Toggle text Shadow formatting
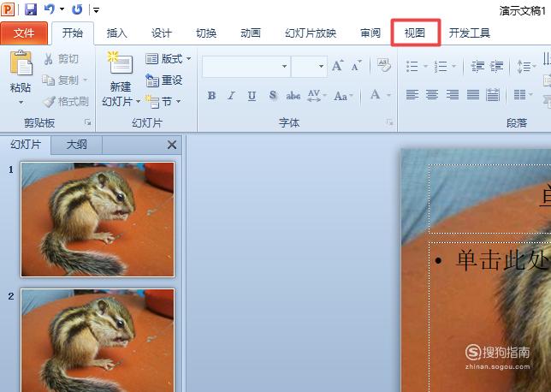Screen dimensions: 551x392 [273, 95]
